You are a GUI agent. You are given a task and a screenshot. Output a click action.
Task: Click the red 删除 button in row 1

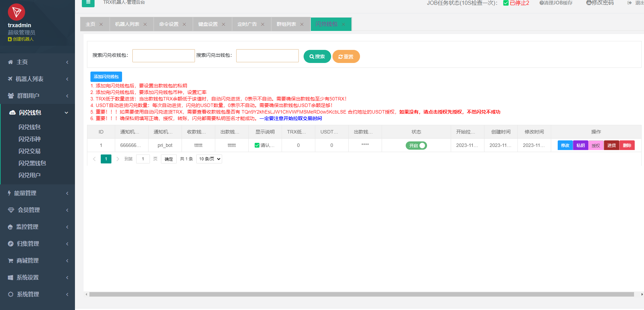coord(627,146)
